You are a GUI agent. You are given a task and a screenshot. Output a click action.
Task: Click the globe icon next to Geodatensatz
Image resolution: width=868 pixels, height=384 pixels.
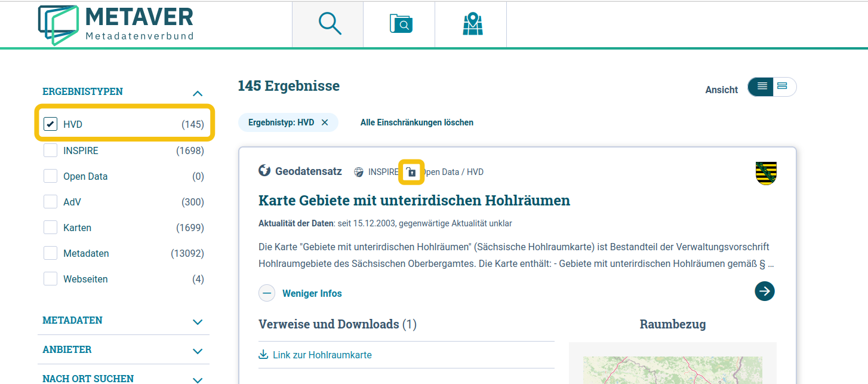point(264,171)
